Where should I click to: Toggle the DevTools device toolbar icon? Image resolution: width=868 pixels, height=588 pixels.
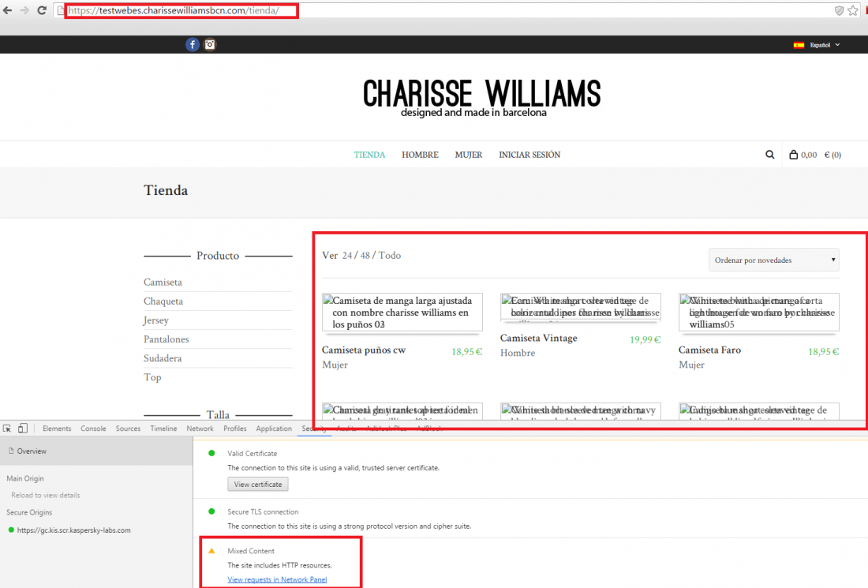tap(23, 429)
